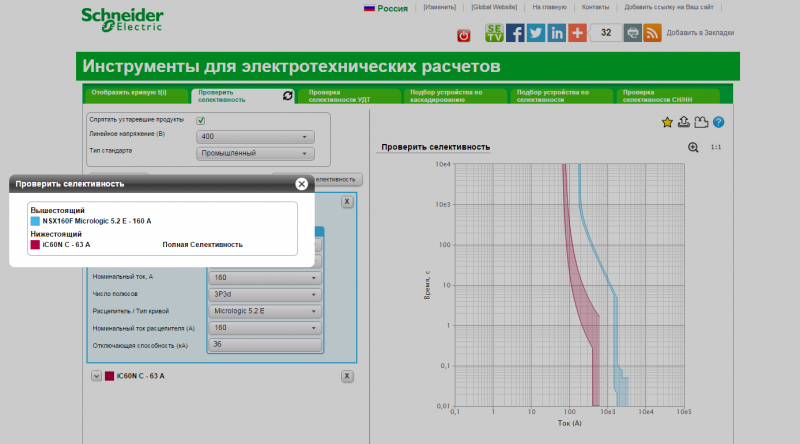Click crimson swatch beside iC60N in popup
The height and width of the screenshot is (444, 800).
coord(35,244)
